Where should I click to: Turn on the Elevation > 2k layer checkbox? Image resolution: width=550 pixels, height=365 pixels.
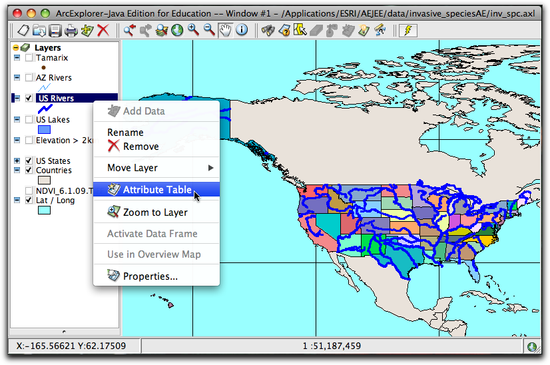click(29, 140)
